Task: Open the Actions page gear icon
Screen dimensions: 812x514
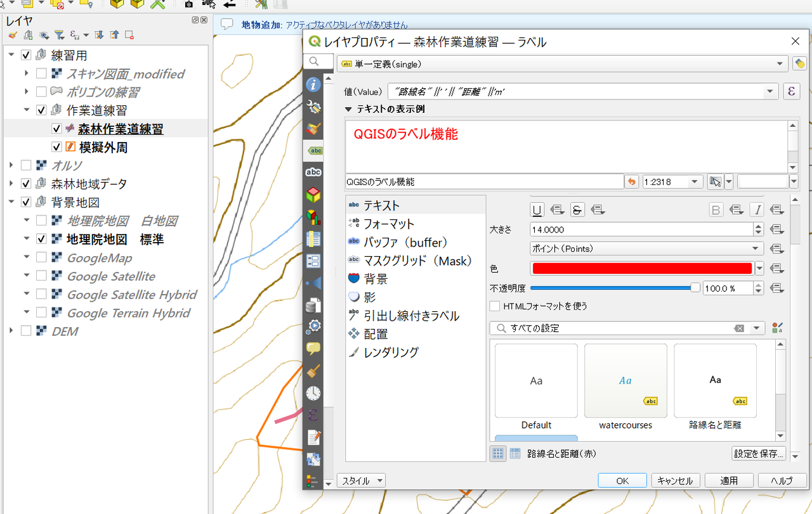Action: pyautogui.click(x=313, y=326)
